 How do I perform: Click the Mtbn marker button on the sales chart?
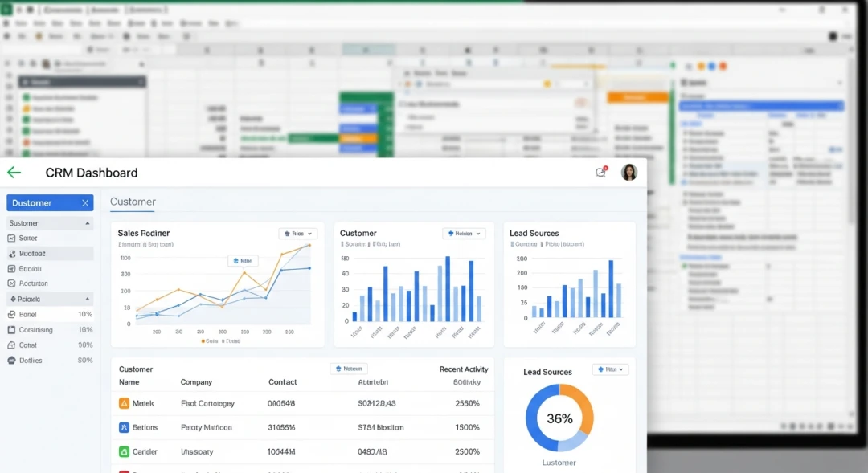click(x=243, y=260)
